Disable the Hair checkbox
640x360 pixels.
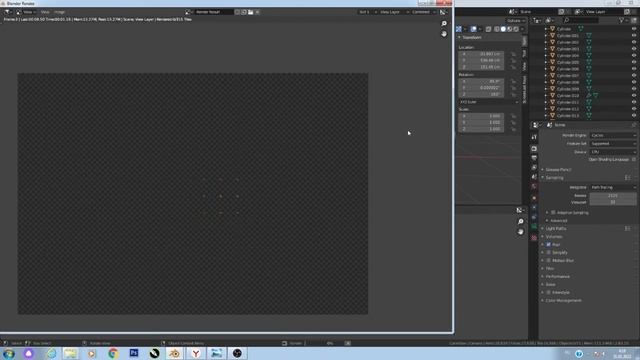[x=549, y=244]
